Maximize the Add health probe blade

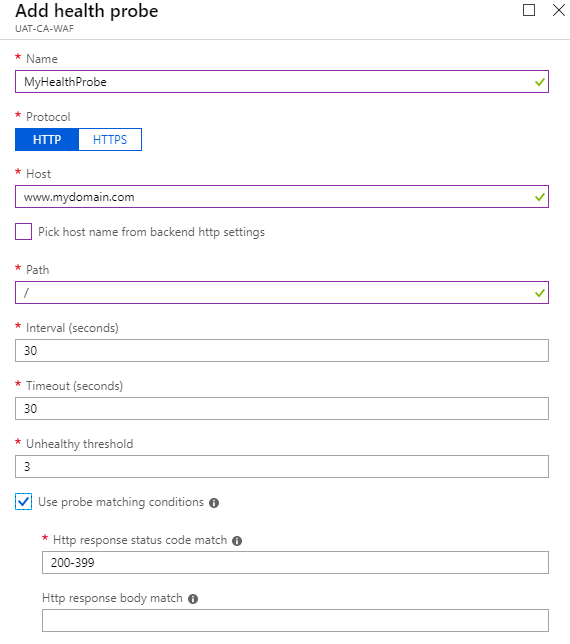click(x=529, y=10)
